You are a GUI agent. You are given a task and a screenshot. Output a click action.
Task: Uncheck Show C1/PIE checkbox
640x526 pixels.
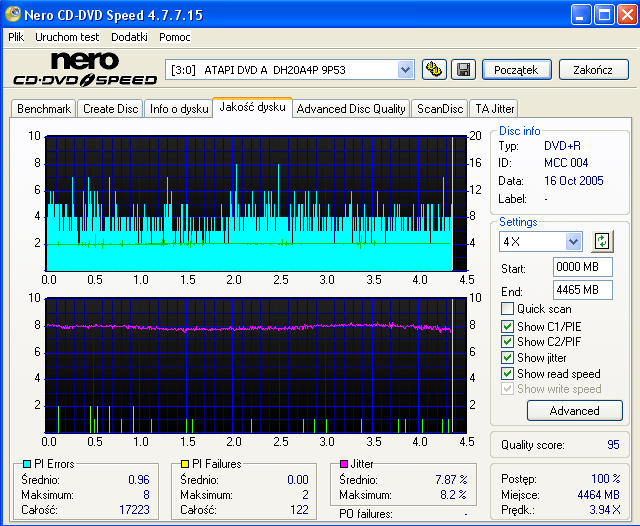pos(507,326)
